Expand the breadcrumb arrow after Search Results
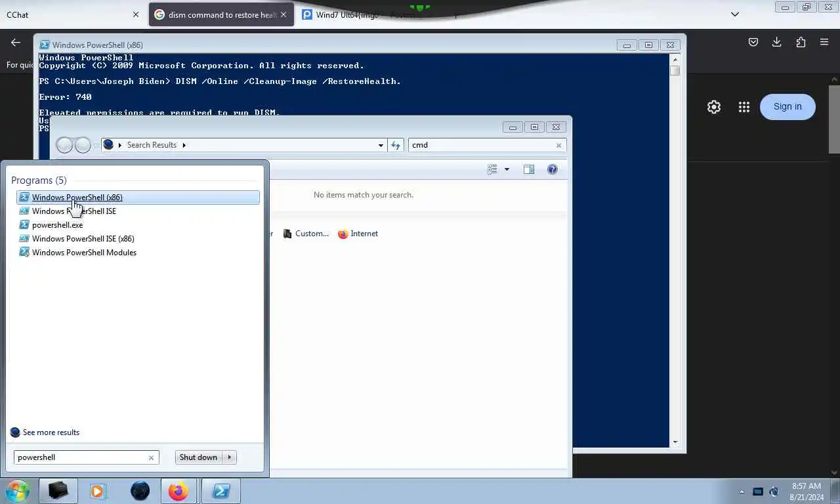This screenshot has height=504, width=840. click(x=184, y=145)
